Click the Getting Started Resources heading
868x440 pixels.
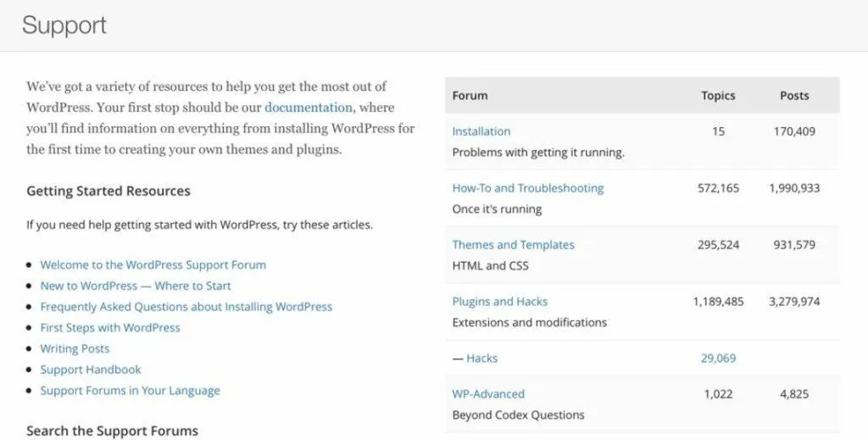coord(108,191)
